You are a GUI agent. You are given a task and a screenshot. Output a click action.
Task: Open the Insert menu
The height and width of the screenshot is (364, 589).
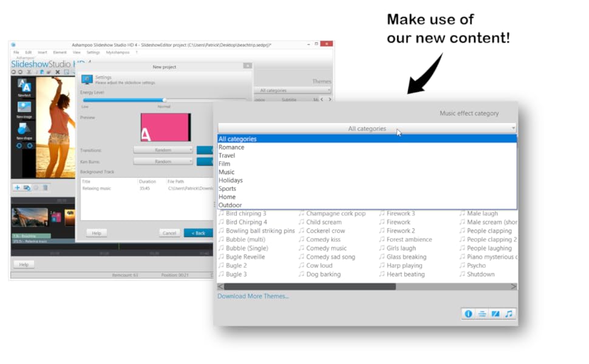[x=43, y=53]
